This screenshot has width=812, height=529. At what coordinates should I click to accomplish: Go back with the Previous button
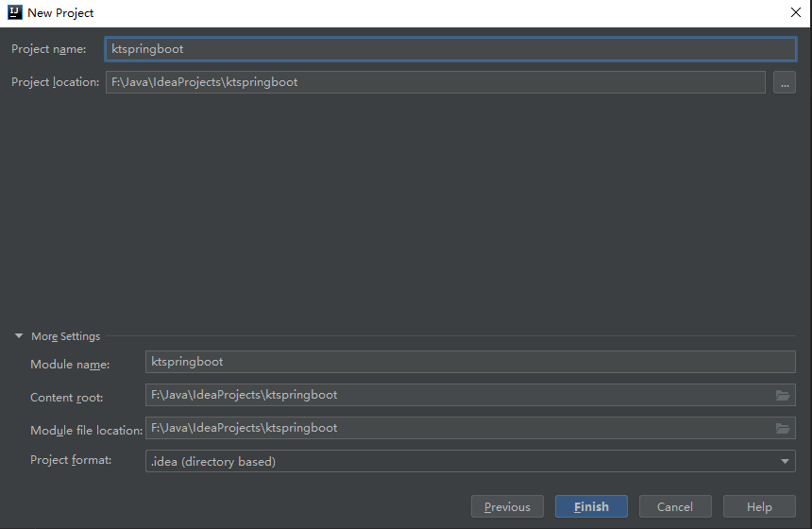click(508, 506)
